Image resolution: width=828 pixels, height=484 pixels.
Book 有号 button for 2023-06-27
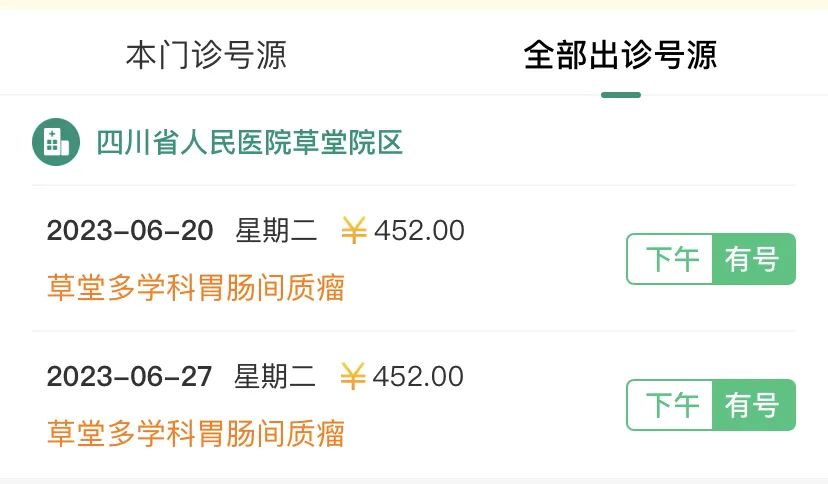click(x=754, y=405)
